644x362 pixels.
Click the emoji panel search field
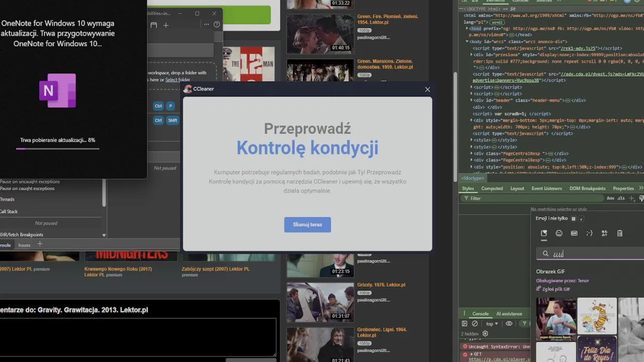590,254
